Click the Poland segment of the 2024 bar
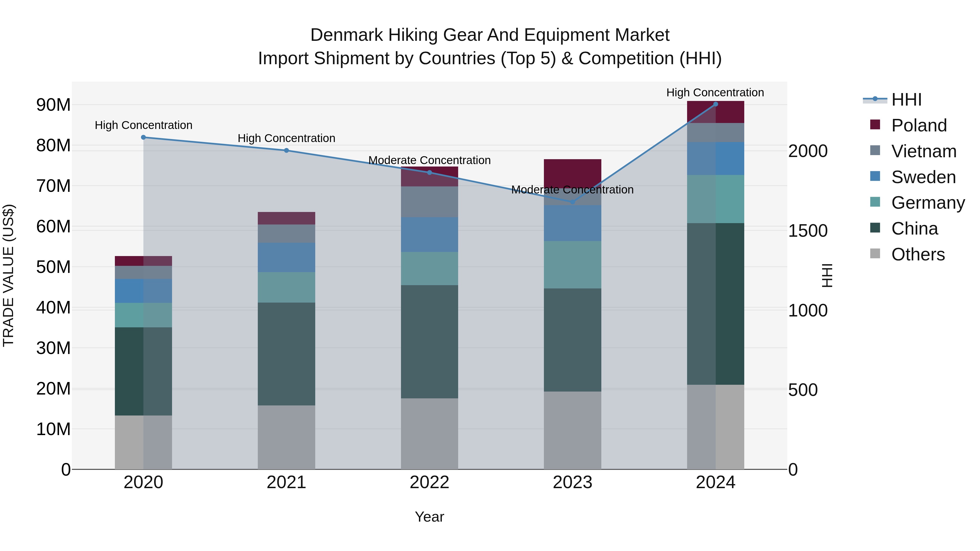 coord(716,112)
